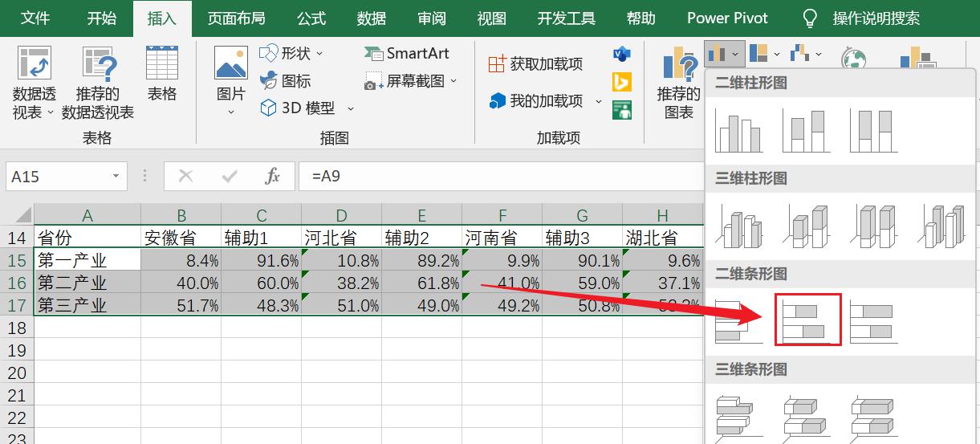Open My Add-ins (我的加载项)
This screenshot has width=980, height=444.
[545, 101]
